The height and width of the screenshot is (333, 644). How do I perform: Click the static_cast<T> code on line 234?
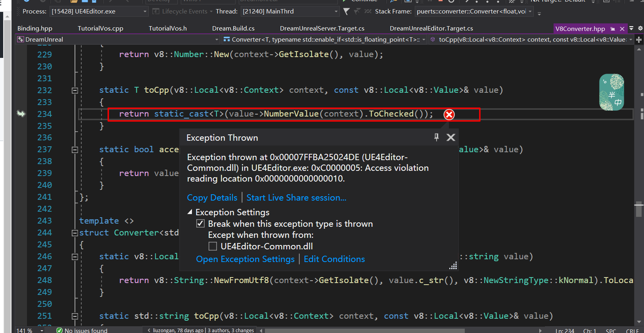click(x=189, y=114)
